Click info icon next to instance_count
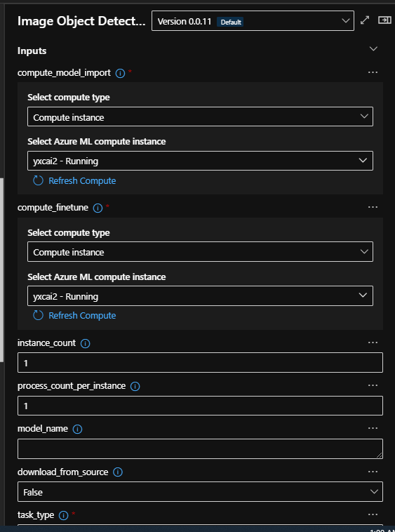Viewport: 395px width, 532px height. [x=85, y=344]
